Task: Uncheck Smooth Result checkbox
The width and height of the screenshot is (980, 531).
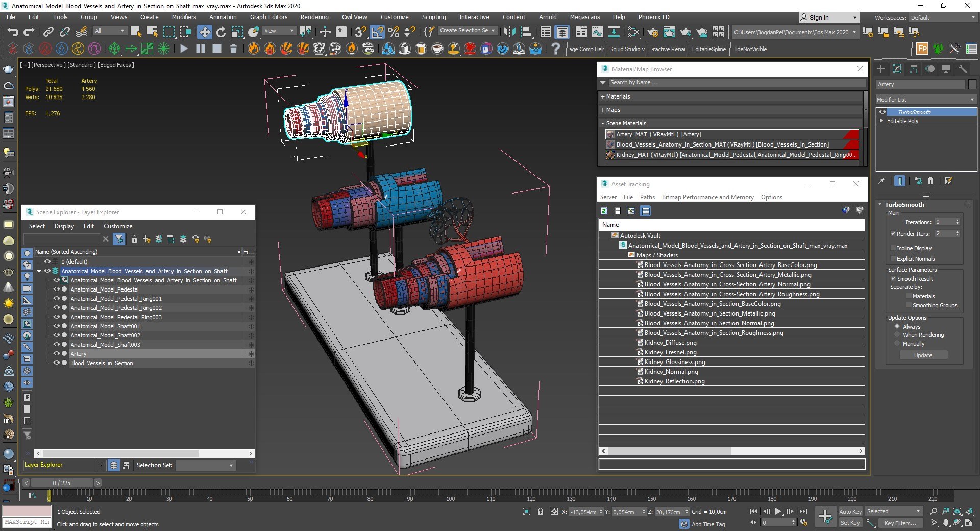Action: click(x=893, y=279)
